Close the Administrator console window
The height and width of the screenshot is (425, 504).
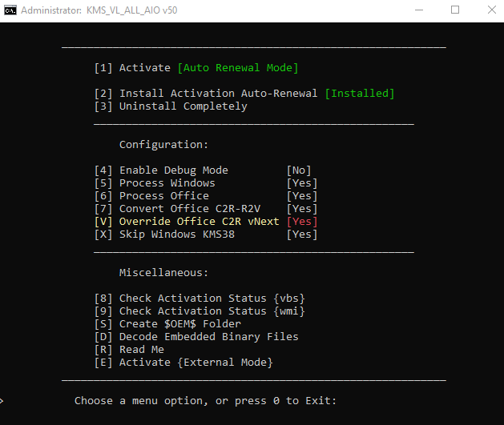pos(491,10)
